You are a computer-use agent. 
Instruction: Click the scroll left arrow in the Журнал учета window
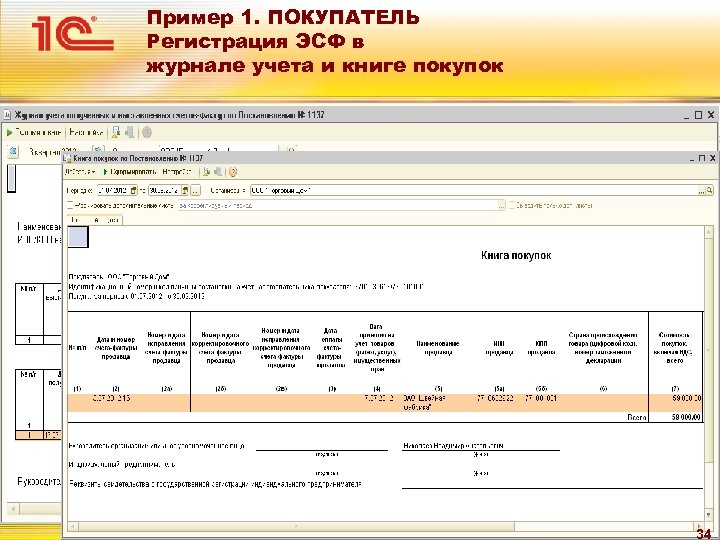pos(12,508)
